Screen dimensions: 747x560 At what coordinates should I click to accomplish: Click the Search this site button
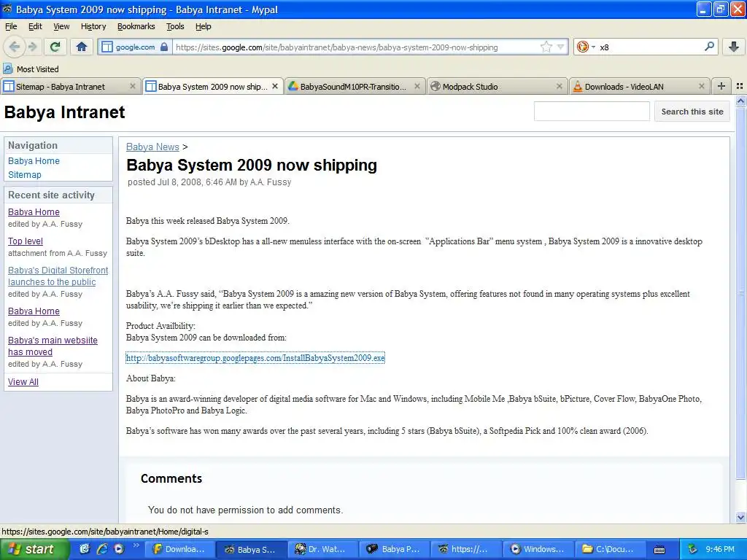tap(692, 112)
